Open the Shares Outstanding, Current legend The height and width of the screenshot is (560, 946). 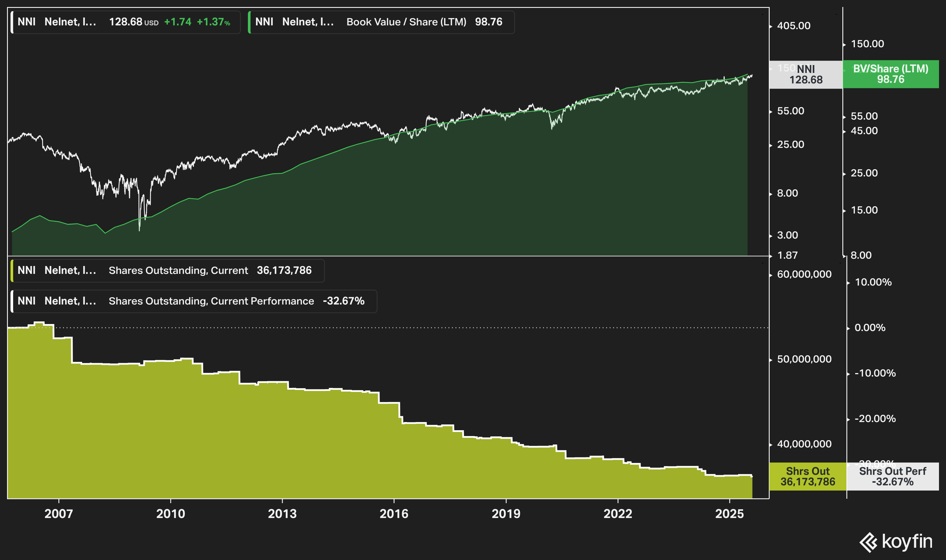(167, 271)
